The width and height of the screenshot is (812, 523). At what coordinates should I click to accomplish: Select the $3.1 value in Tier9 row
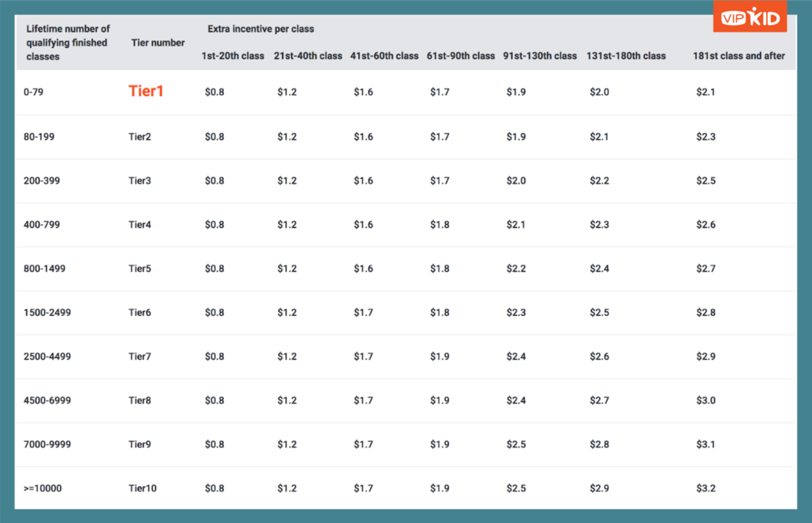(706, 444)
